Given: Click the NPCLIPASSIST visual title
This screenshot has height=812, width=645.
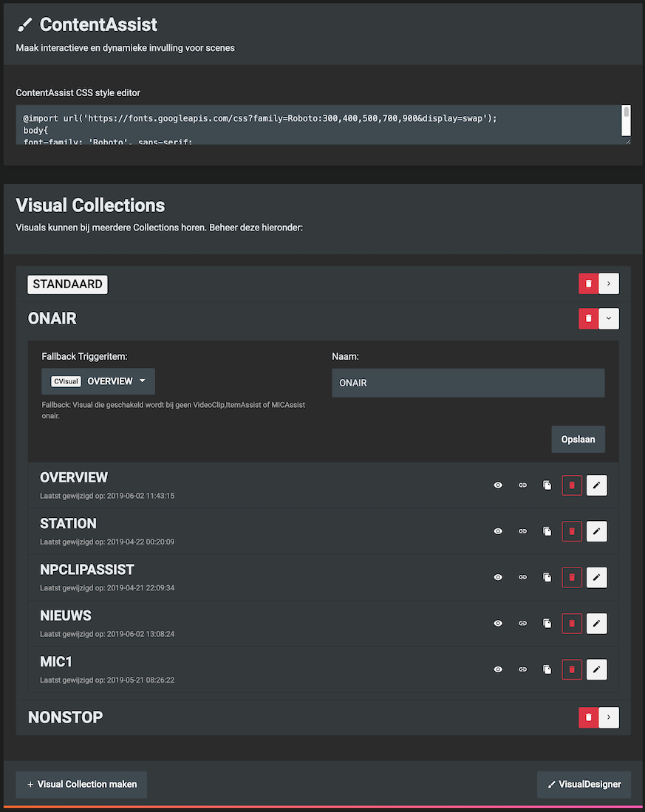Looking at the screenshot, I should (x=87, y=570).
